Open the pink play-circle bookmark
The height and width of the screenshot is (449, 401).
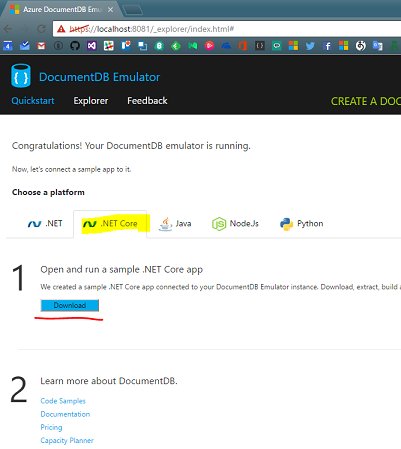[x=209, y=46]
